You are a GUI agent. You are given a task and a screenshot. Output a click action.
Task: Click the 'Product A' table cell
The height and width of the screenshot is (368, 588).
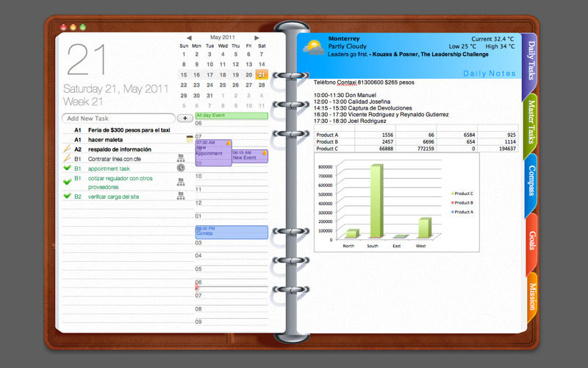pyautogui.click(x=334, y=135)
